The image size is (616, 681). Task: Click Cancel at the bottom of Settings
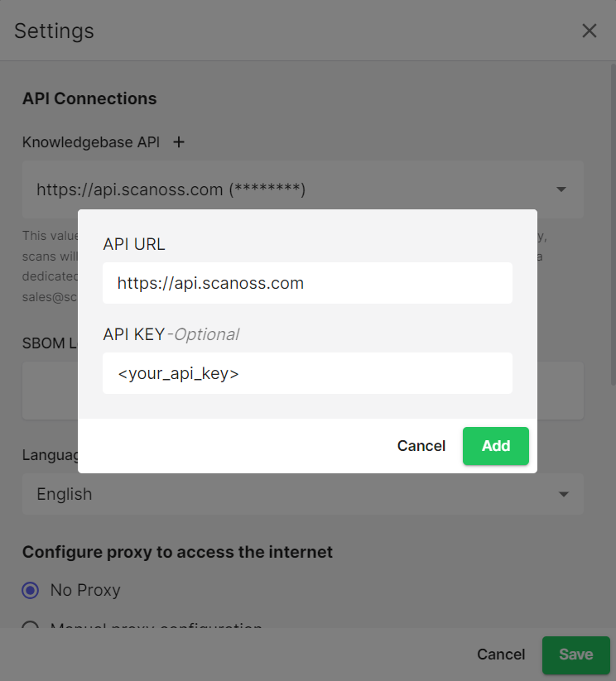(x=500, y=655)
